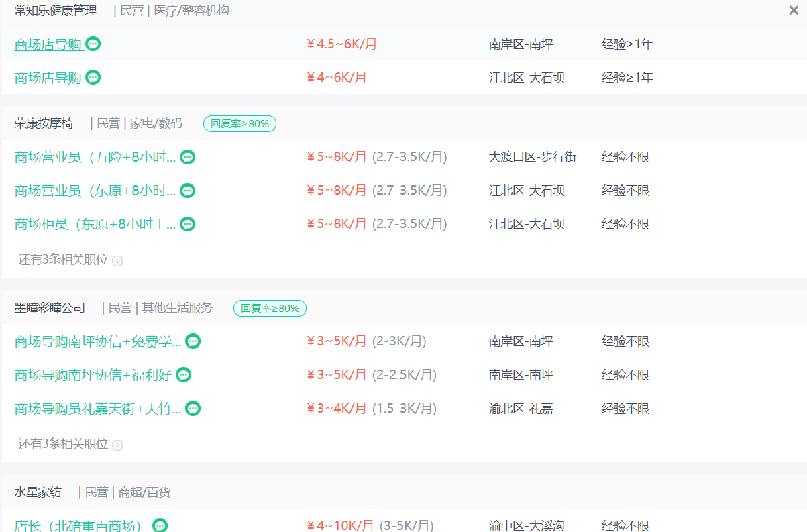The width and height of the screenshot is (807, 532).
Task: Open the 荣康按摩椅 company page
Action: click(44, 123)
